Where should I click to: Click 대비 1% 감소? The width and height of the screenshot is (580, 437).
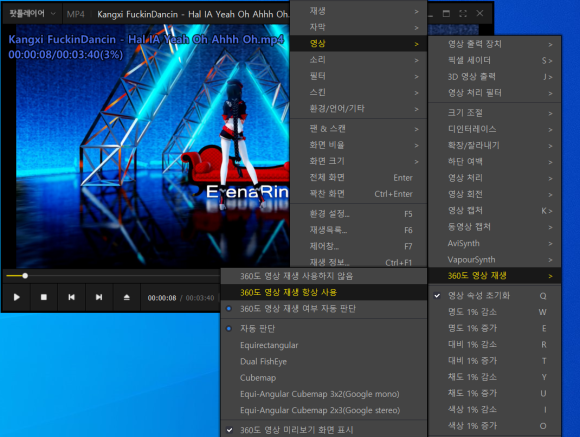(x=495, y=344)
